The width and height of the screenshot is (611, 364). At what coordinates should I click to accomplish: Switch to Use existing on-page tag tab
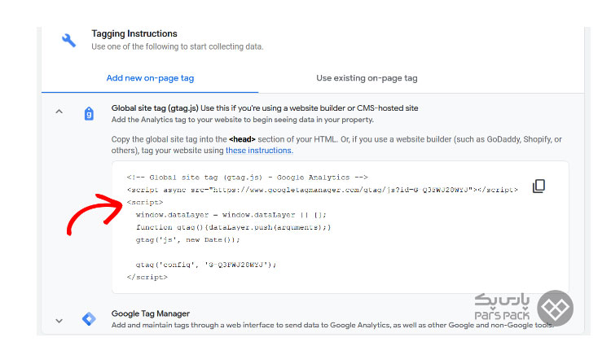point(367,78)
